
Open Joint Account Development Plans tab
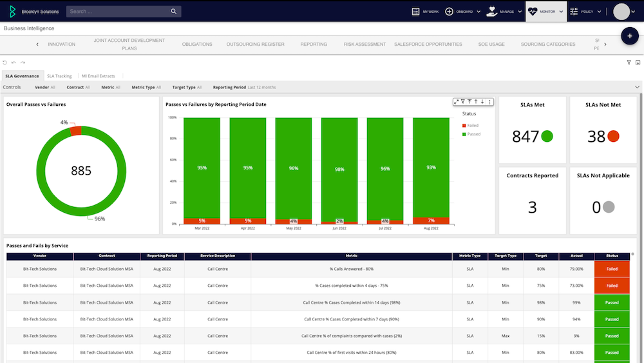pyautogui.click(x=129, y=44)
